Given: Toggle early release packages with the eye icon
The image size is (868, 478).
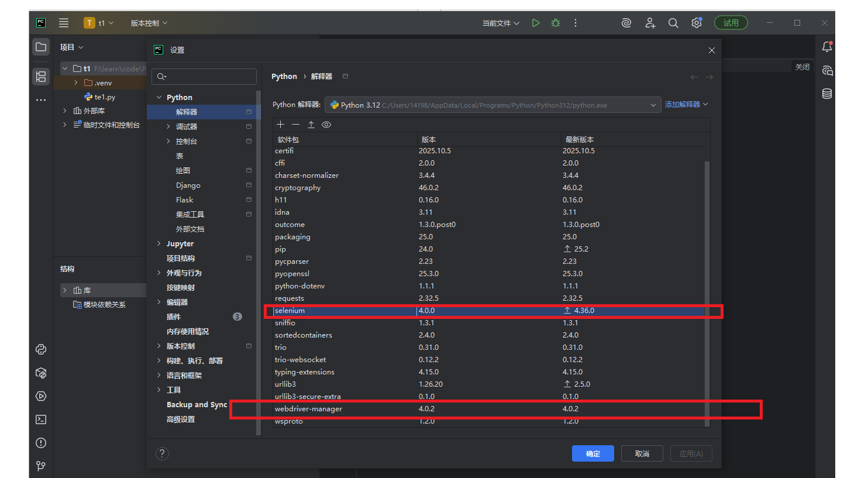Looking at the screenshot, I should point(326,125).
